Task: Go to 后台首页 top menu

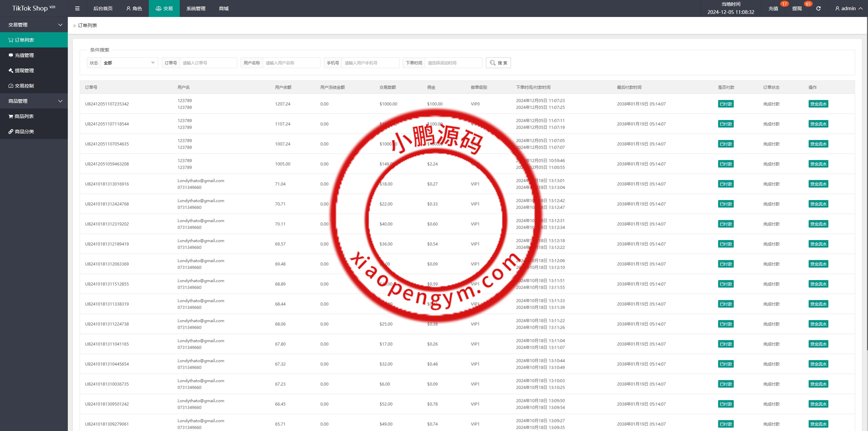Action: (103, 8)
